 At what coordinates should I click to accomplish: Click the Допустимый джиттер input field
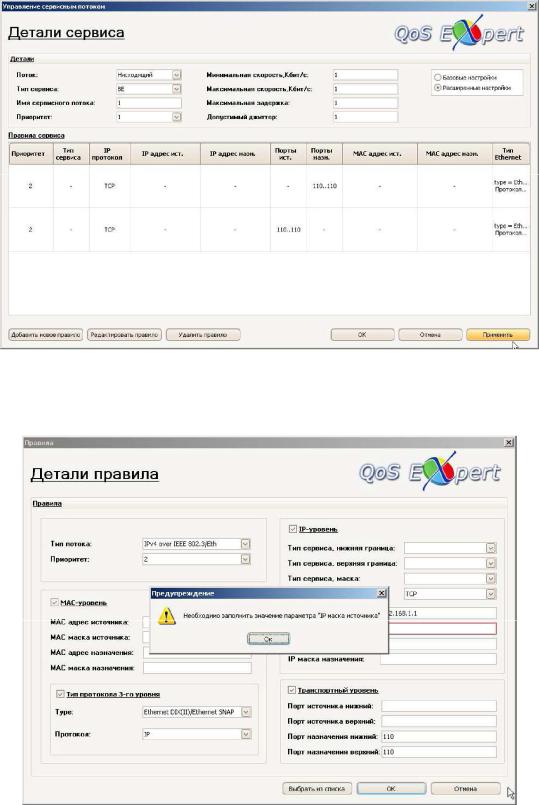point(365,117)
